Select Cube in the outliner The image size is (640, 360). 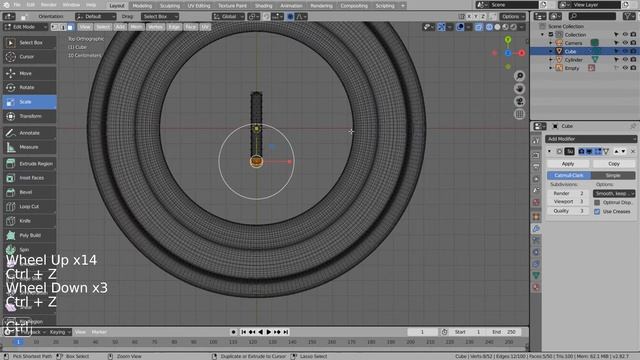coord(570,51)
